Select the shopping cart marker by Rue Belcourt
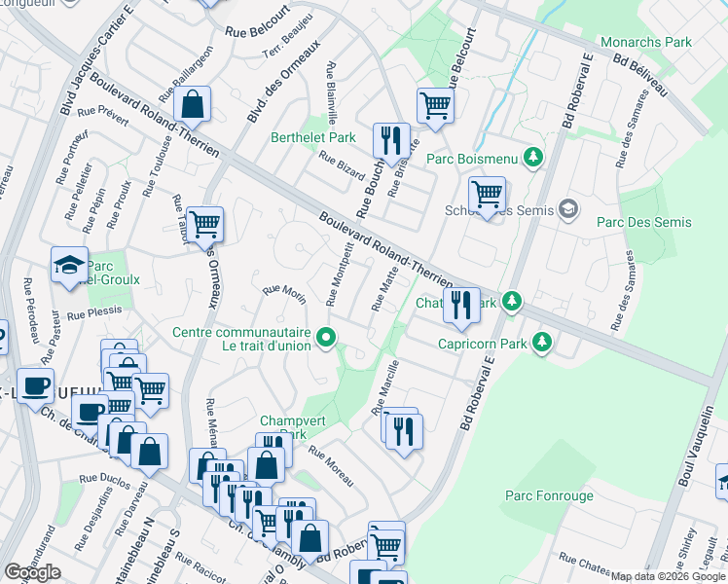 pyautogui.click(x=435, y=107)
